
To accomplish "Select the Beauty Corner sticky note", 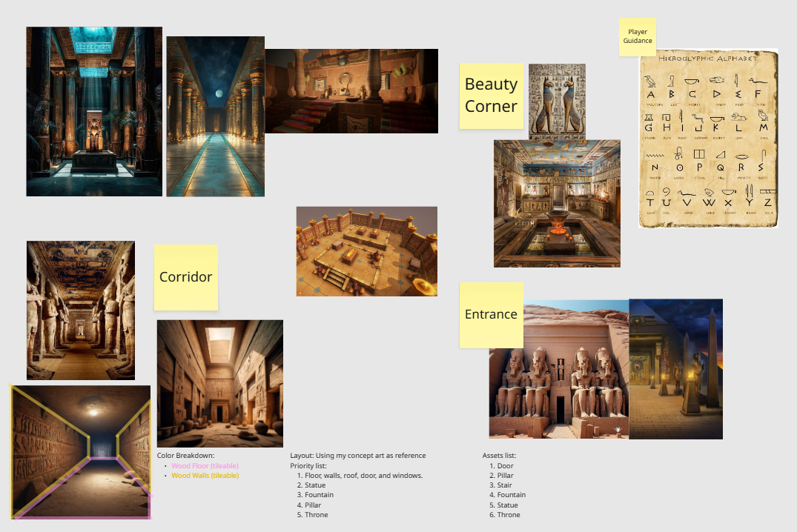I will tap(491, 96).
